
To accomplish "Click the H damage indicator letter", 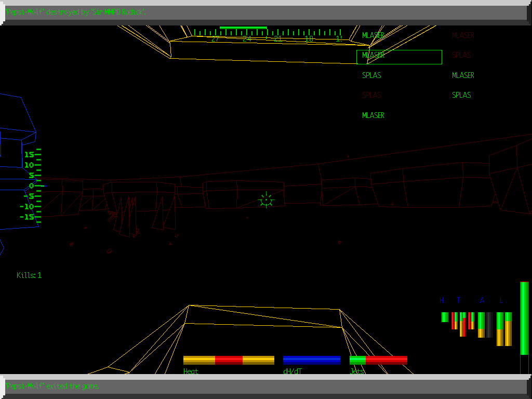I will click(442, 300).
